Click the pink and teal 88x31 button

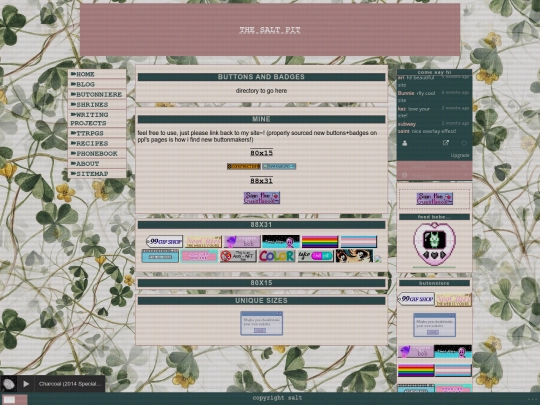coord(199,256)
